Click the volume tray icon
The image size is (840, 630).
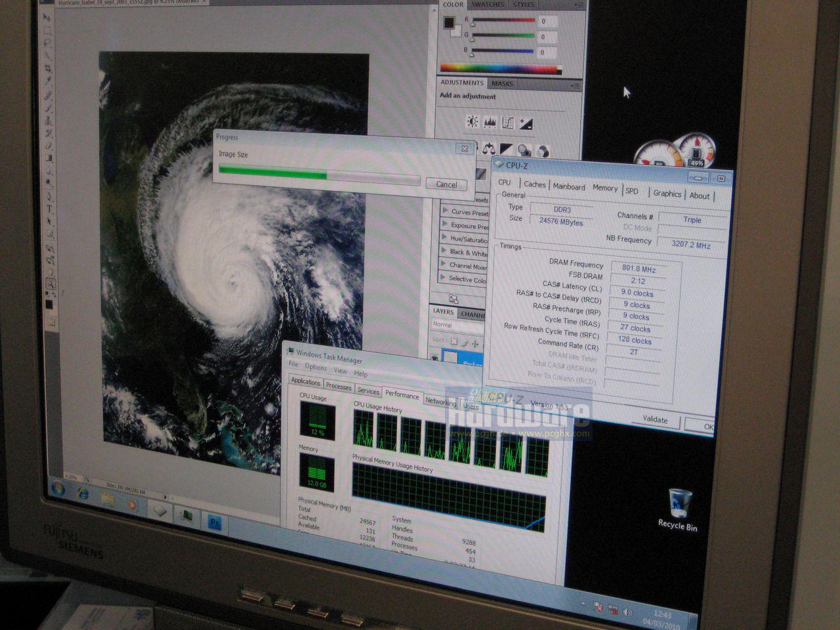pyautogui.click(x=627, y=612)
